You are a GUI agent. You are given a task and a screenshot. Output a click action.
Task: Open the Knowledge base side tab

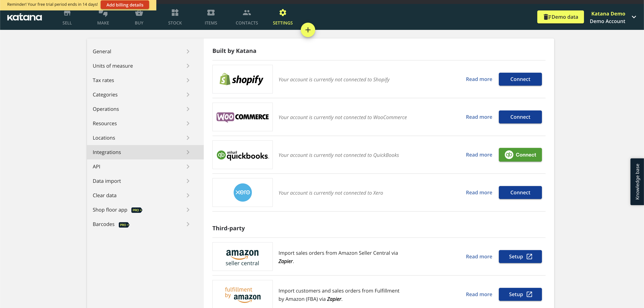pyautogui.click(x=637, y=182)
